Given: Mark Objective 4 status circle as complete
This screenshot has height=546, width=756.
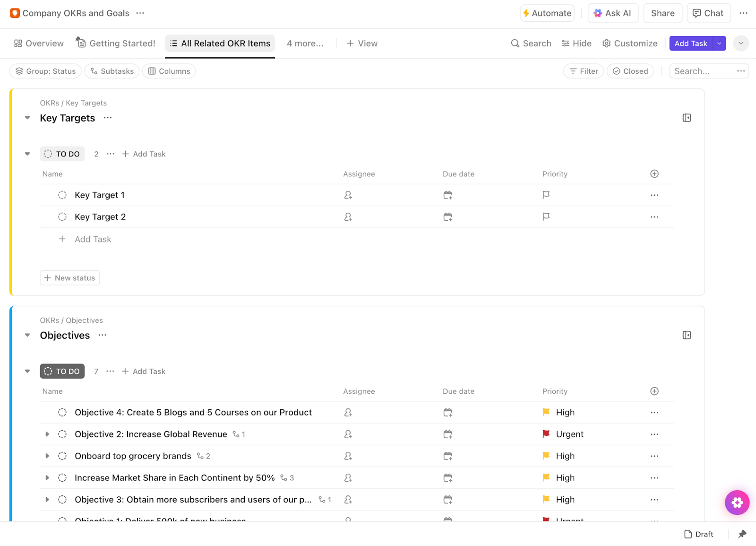Looking at the screenshot, I should [x=62, y=413].
